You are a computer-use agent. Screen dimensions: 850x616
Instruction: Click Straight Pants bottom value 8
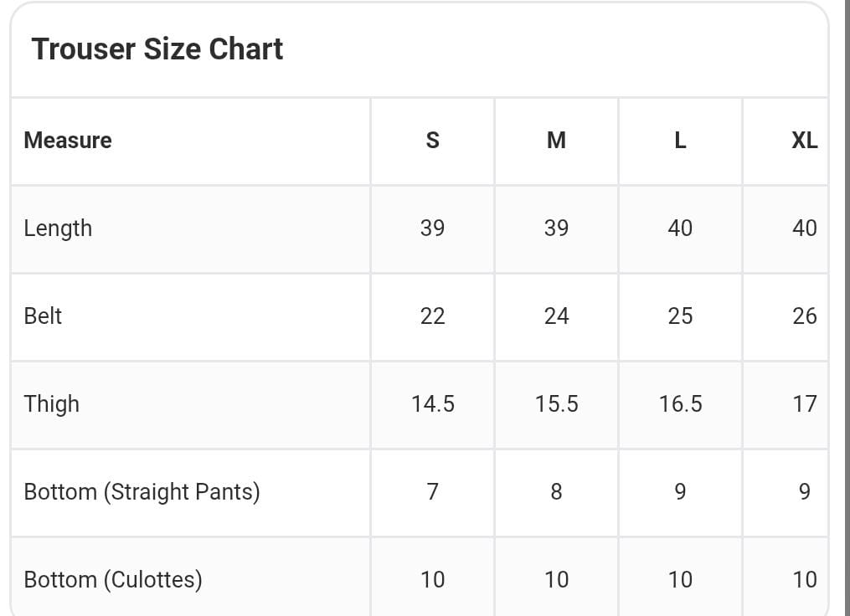(556, 491)
